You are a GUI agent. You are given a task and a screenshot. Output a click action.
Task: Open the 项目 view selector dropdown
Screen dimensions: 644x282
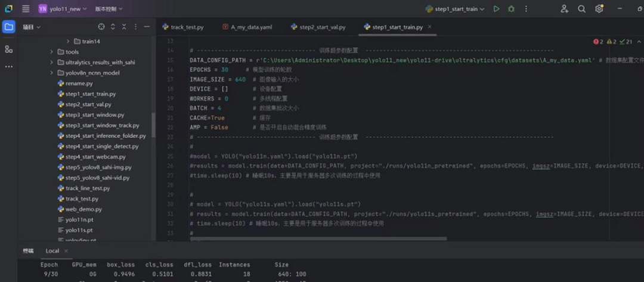click(32, 27)
